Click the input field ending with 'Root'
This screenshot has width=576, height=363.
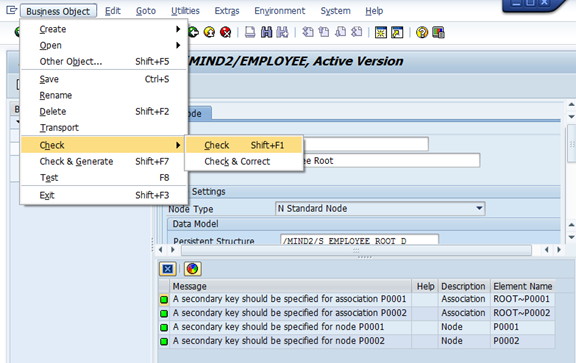pyautogui.click(x=391, y=161)
